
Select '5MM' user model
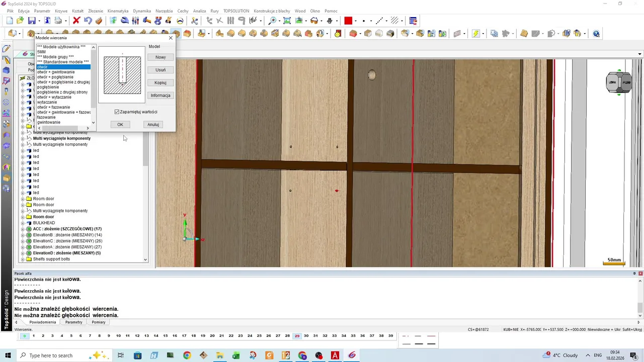[41, 52]
